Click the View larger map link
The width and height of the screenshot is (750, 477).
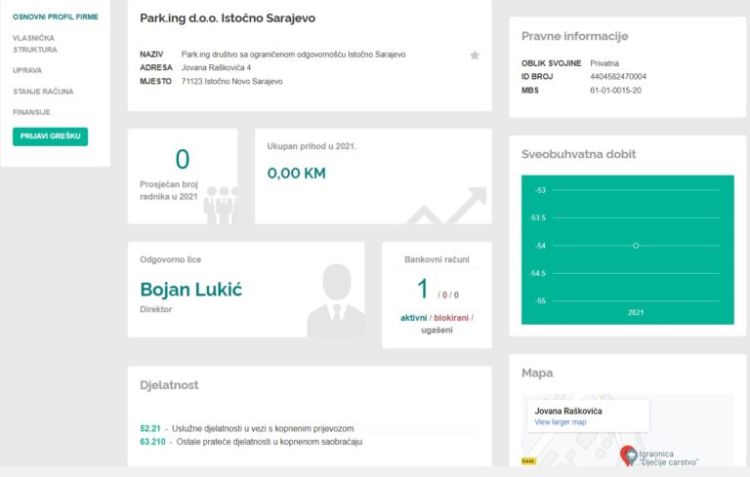coord(560,422)
